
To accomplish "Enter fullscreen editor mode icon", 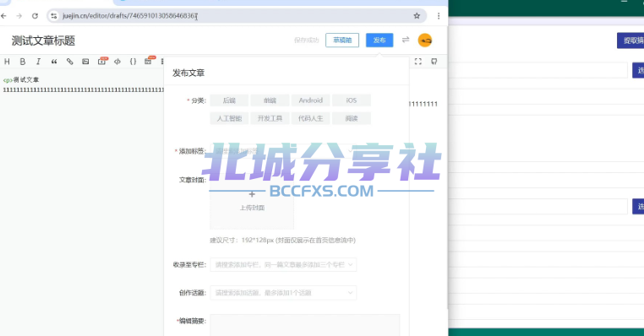I will 418,62.
